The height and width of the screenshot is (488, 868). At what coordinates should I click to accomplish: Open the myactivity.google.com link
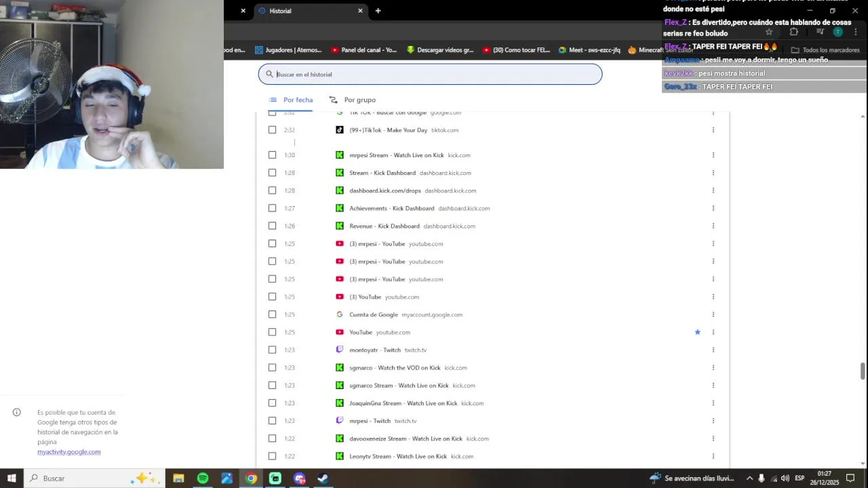pos(69,452)
